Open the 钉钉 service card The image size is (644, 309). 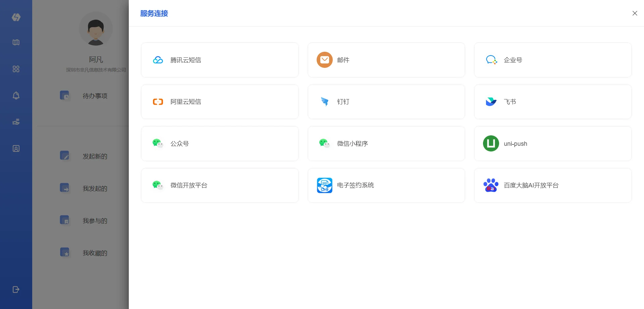click(x=386, y=102)
